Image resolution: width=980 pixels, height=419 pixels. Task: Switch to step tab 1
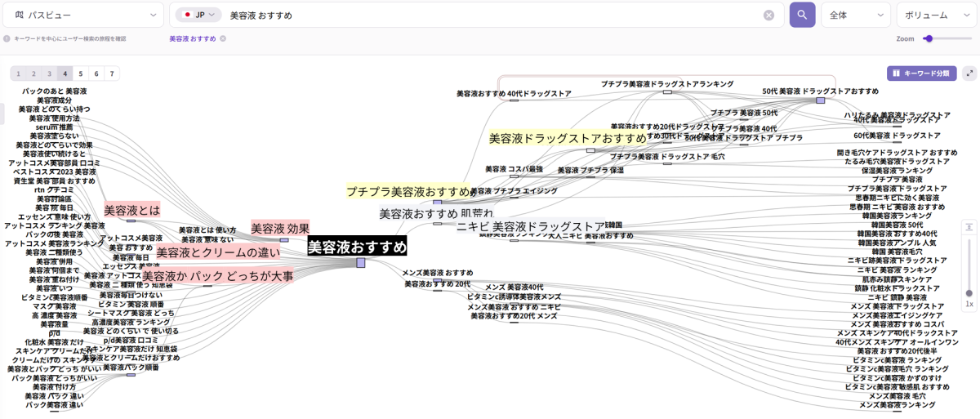click(x=18, y=74)
